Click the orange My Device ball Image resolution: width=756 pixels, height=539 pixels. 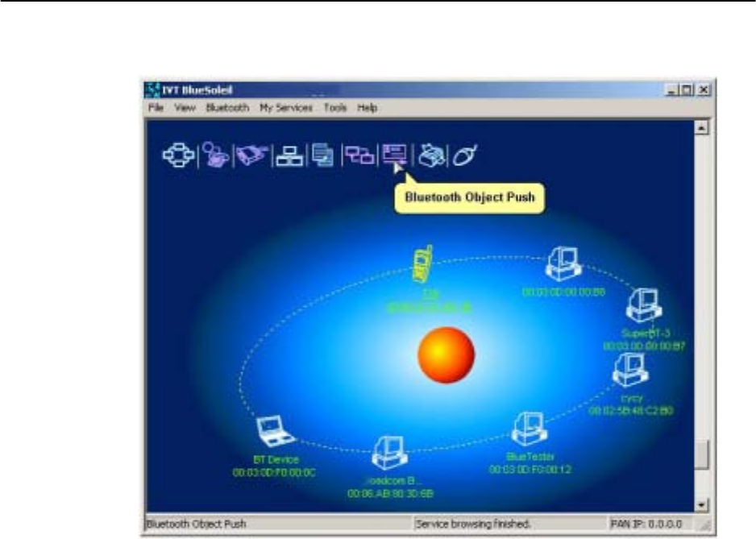(x=446, y=355)
